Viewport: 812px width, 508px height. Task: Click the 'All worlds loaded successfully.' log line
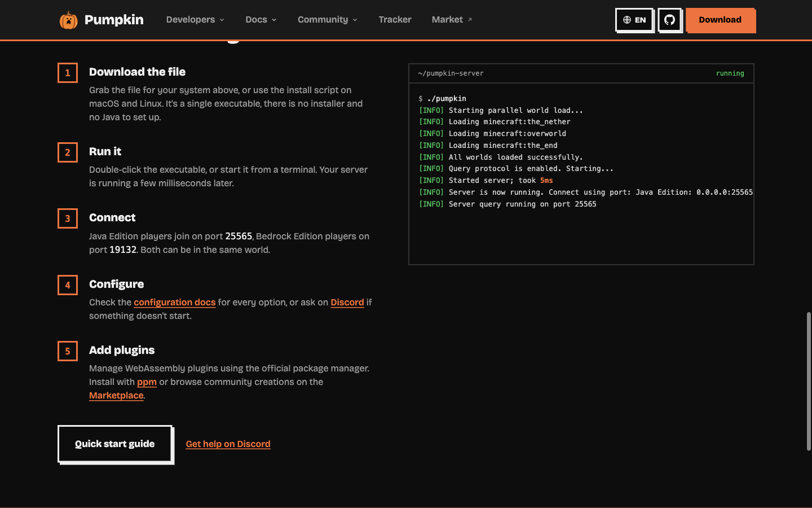pyautogui.click(x=501, y=157)
